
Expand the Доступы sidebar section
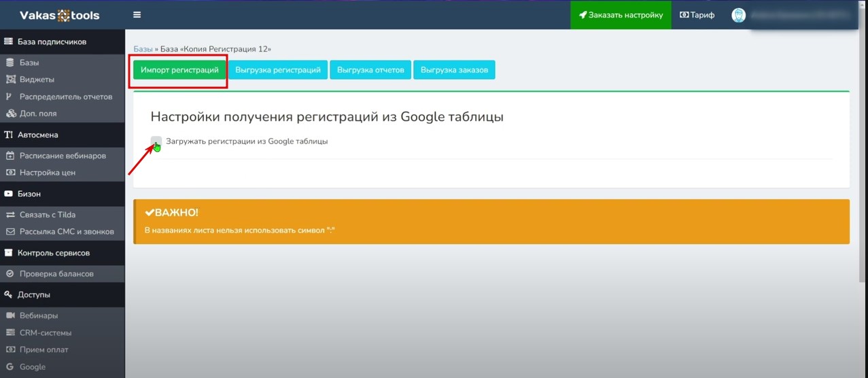(x=33, y=295)
